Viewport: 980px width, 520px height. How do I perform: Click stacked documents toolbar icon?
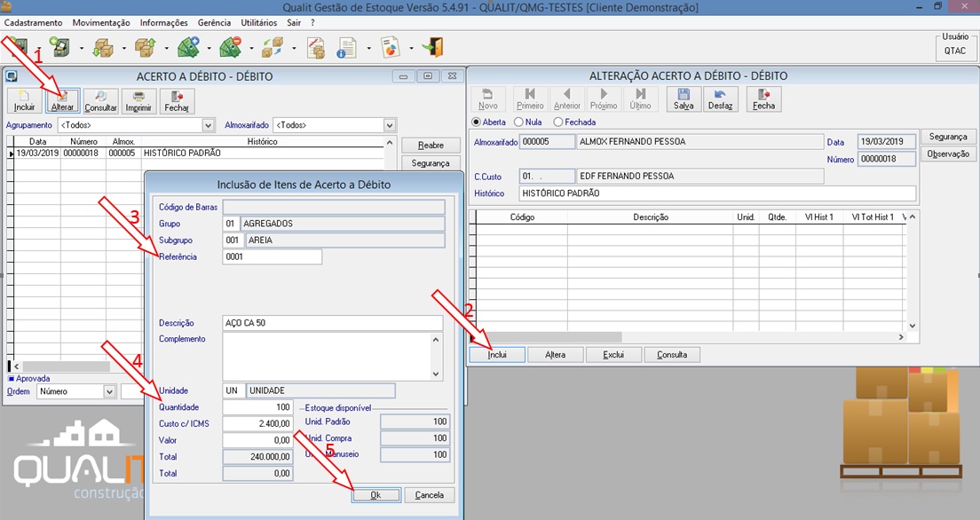tap(316, 48)
